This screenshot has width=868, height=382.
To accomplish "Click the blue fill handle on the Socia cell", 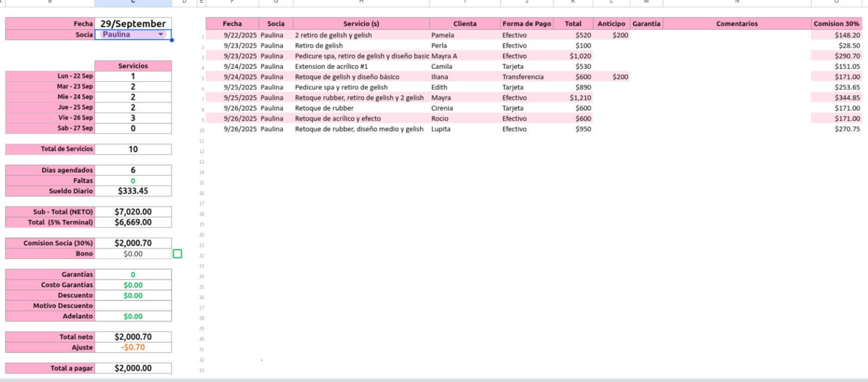I will [171, 40].
